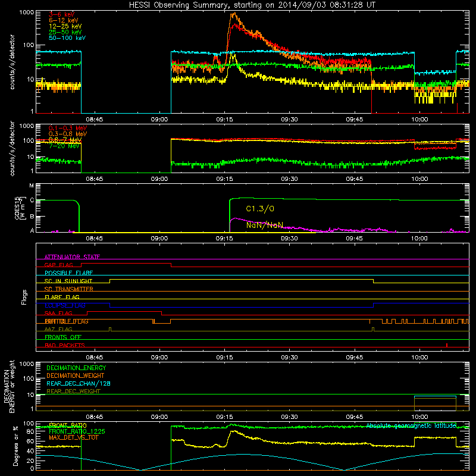Select the Degrees or % axis title
476x476 pixels.
15,446
